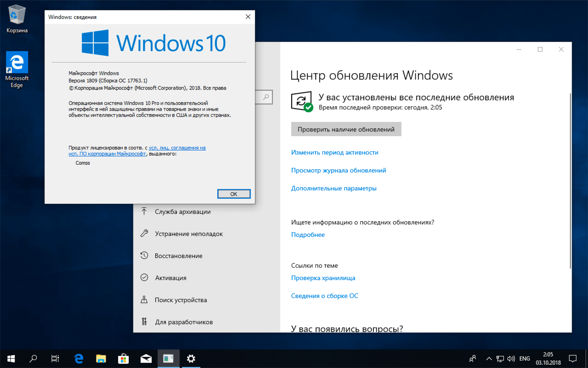588x368 pixels.
Task: Maximize the Settings window
Action: click(x=540, y=49)
